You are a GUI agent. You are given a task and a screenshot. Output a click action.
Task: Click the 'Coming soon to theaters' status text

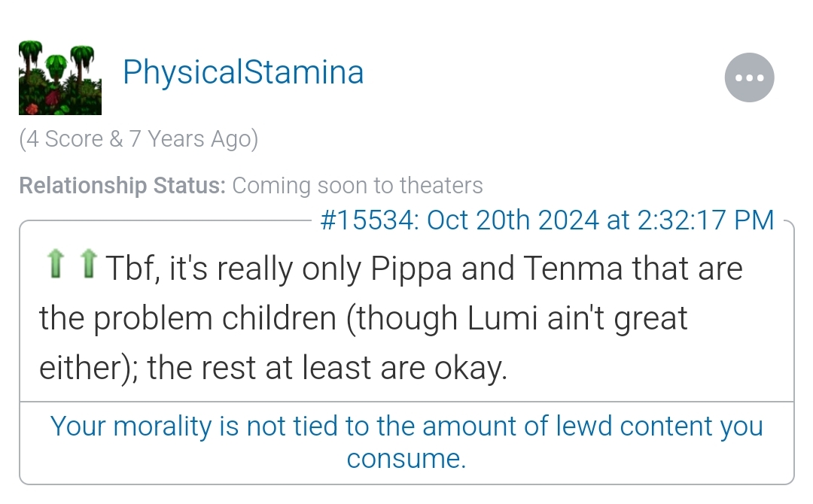click(358, 186)
